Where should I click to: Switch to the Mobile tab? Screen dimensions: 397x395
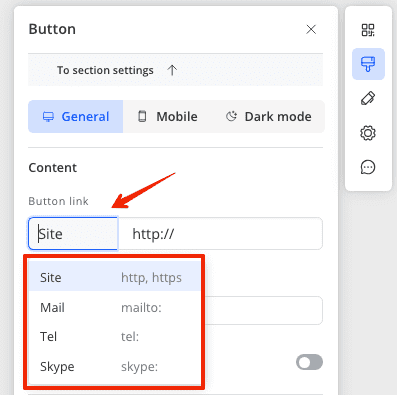click(167, 117)
